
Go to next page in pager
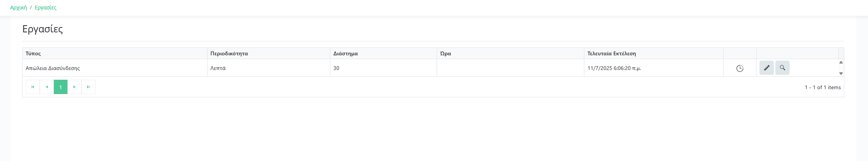[x=75, y=87]
